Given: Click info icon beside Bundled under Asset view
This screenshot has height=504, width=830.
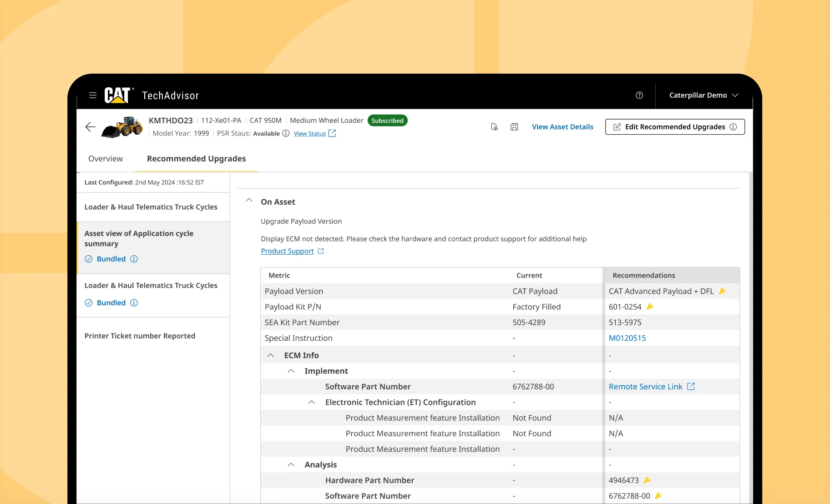Looking at the screenshot, I should 134,259.
